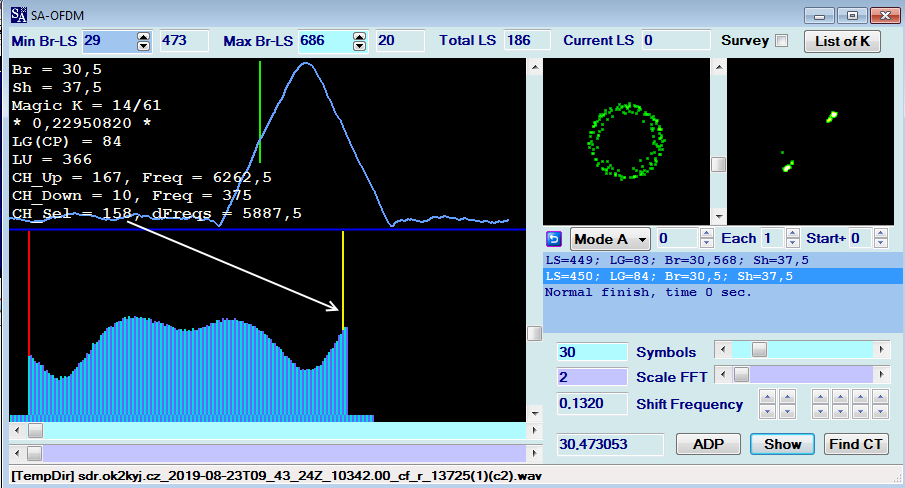Click the ADP button
905x488 pixels.
pos(708,444)
